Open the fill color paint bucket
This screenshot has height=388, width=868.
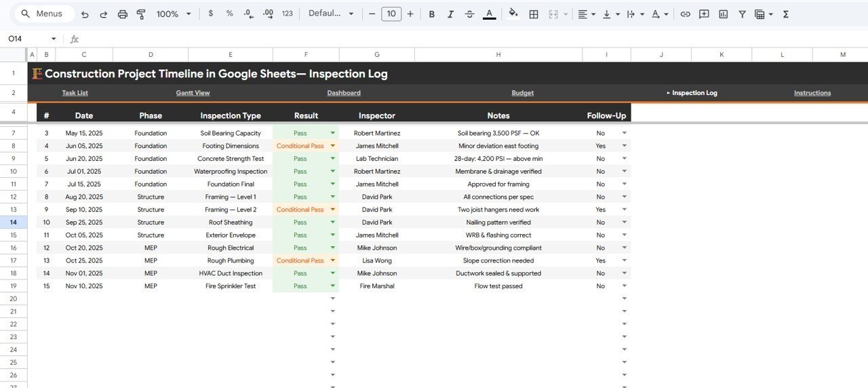[x=513, y=14]
